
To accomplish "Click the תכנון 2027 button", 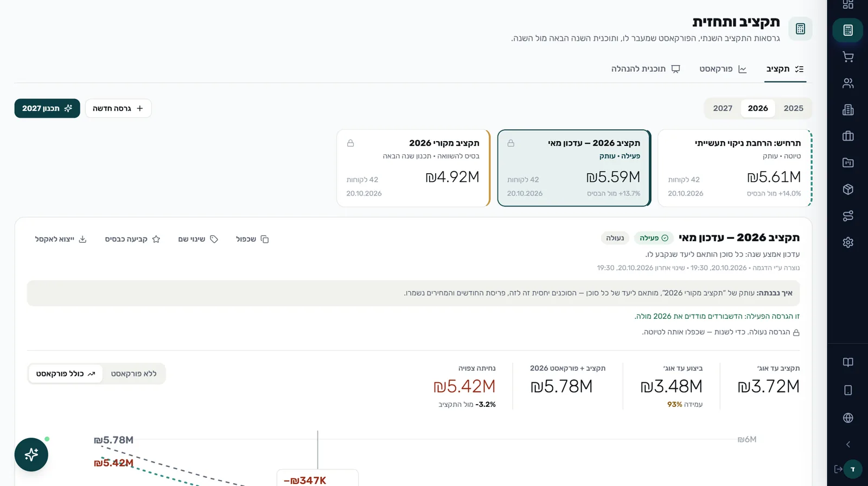I will point(47,108).
